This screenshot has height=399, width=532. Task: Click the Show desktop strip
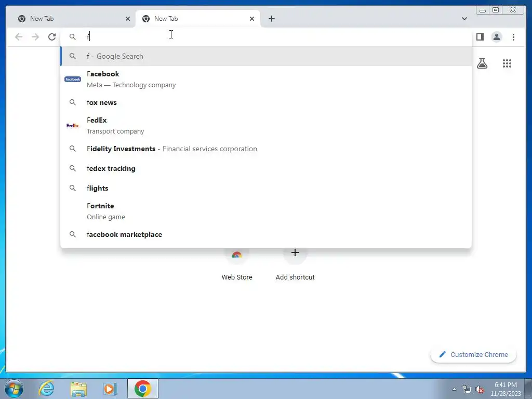click(528, 389)
